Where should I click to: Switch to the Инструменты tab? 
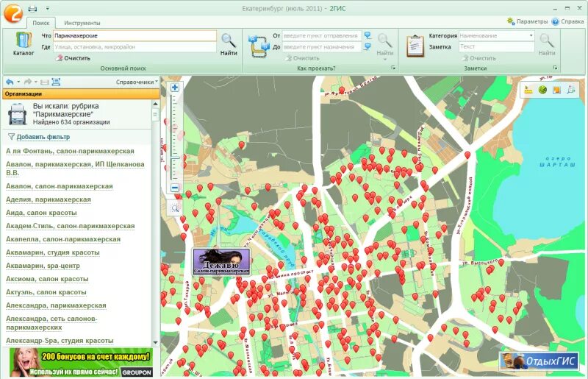(82, 23)
